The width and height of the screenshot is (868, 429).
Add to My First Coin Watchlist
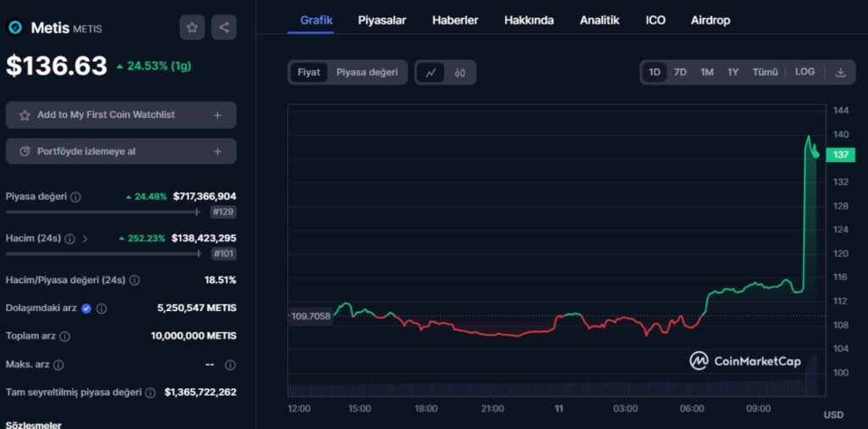pos(121,115)
